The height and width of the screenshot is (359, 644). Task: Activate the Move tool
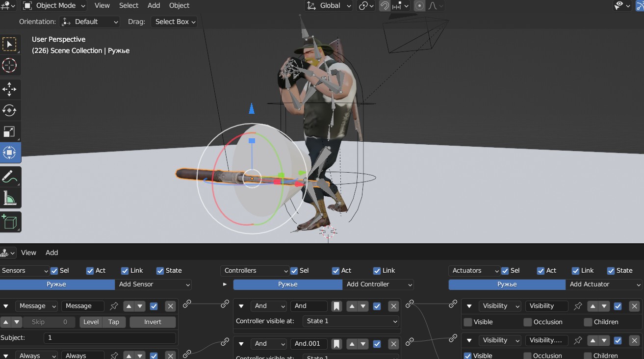(x=9, y=89)
